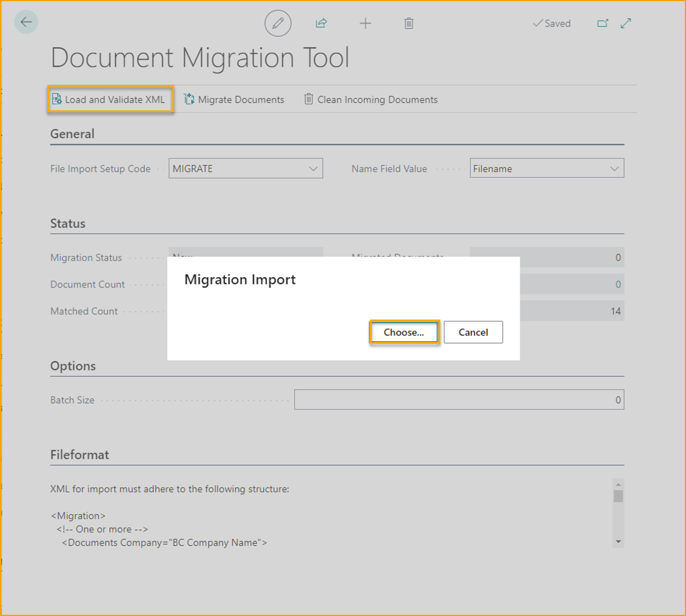This screenshot has width=686, height=616.
Task: Open edit mode via the pencil icon
Action: pos(278,23)
